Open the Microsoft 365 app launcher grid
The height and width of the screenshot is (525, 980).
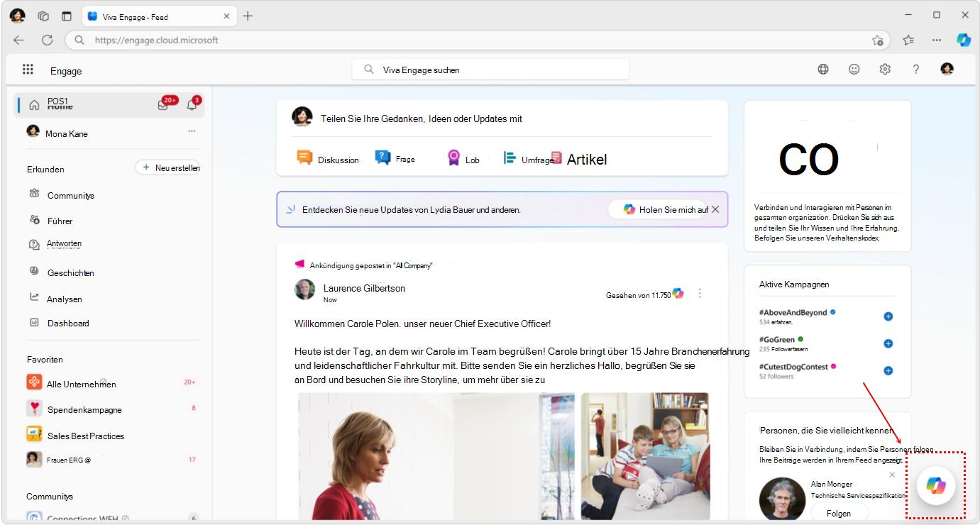[x=28, y=70]
